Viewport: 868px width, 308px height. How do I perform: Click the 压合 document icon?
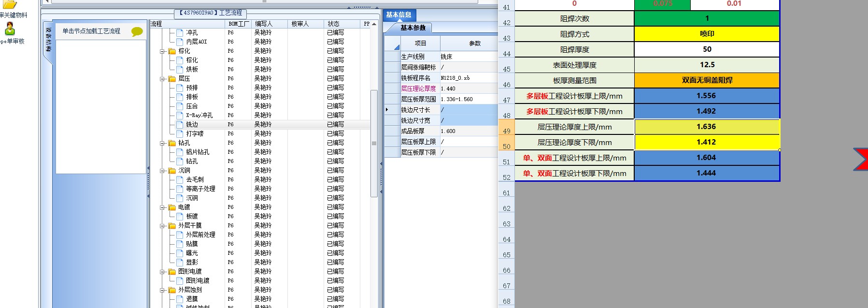click(x=180, y=106)
